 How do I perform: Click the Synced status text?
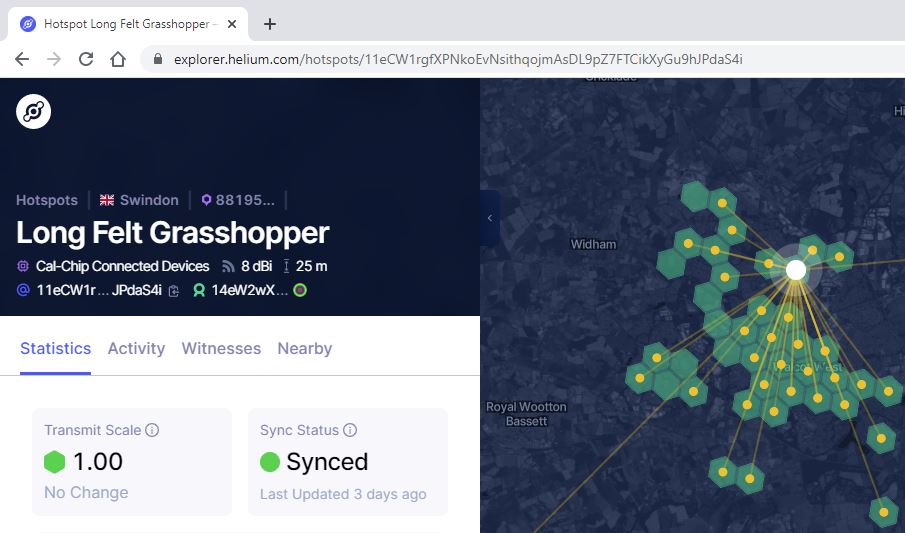(x=327, y=461)
